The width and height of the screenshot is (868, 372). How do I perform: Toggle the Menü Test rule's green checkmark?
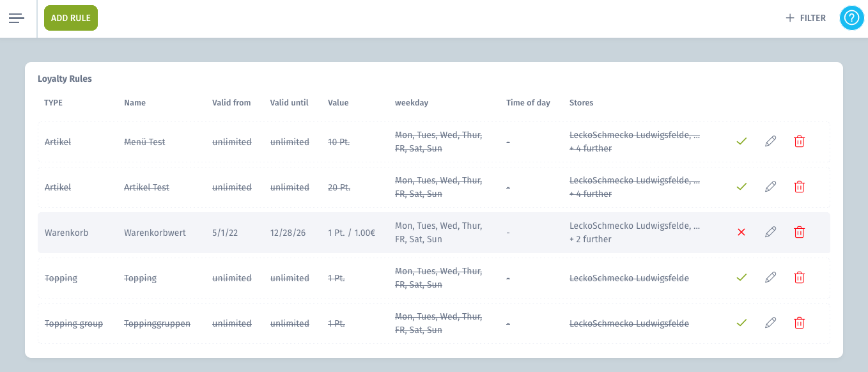tap(741, 141)
